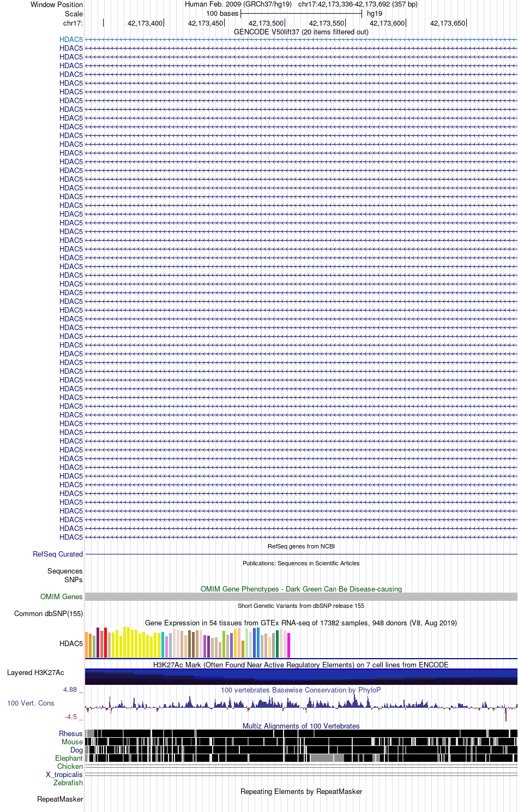This screenshot has width=518, height=812.
Task: Click Publications: Sequences in Scientific Articles title
Action: coord(301,563)
